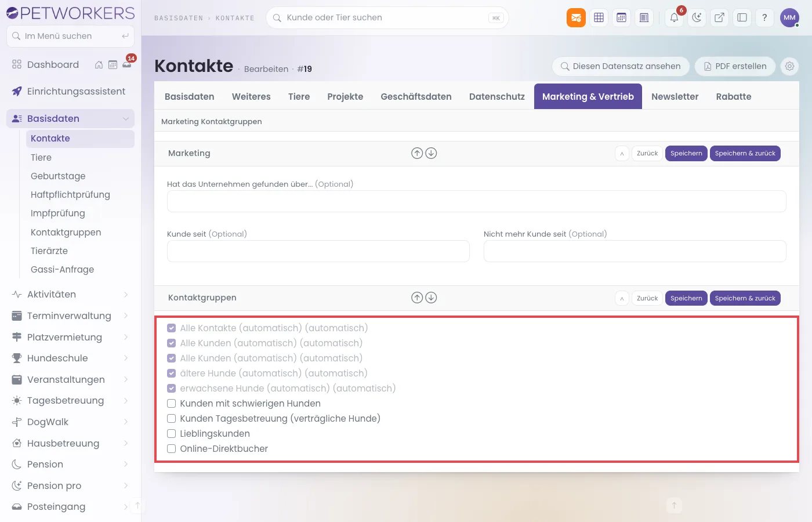Image resolution: width=812 pixels, height=522 pixels.
Task: Click the Hundeschule trophy icon
Action: point(17,358)
